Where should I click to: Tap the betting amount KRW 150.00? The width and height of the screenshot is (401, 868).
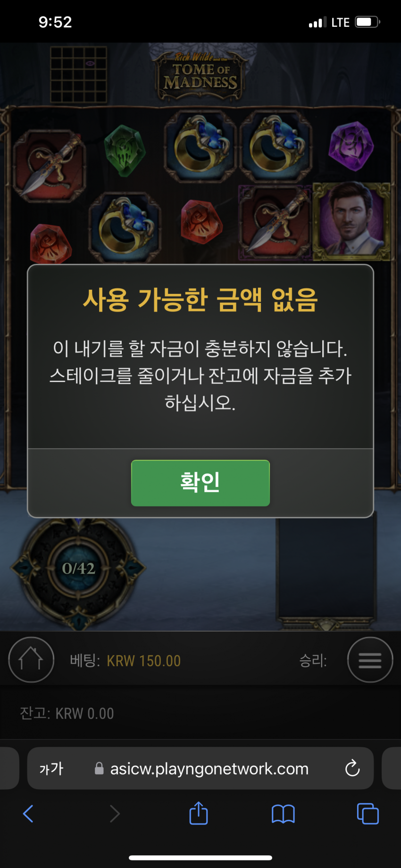[x=143, y=661]
